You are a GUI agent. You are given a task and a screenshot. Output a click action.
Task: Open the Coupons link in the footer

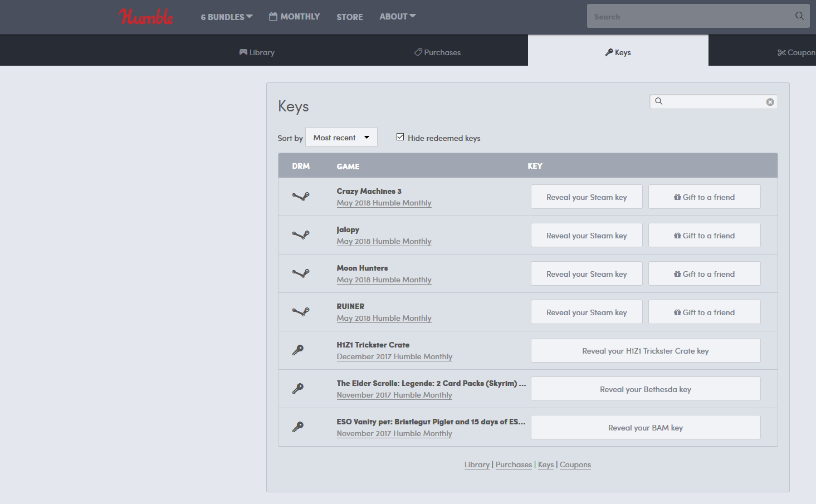click(x=575, y=465)
